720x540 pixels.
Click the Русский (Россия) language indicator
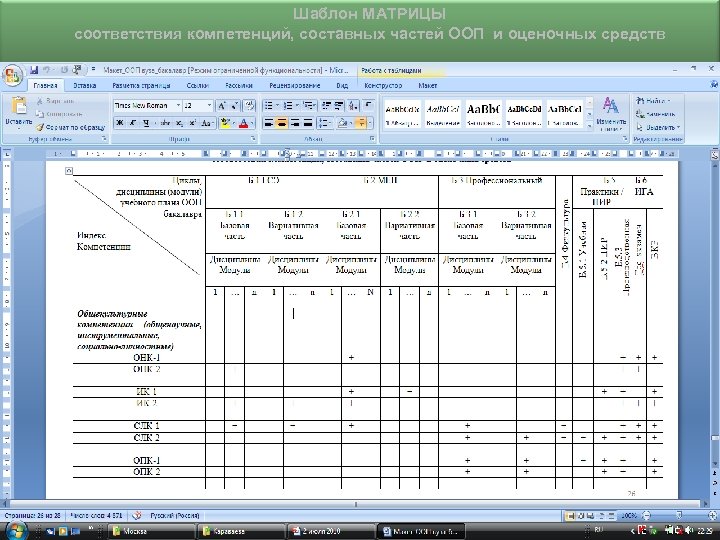(x=174, y=516)
